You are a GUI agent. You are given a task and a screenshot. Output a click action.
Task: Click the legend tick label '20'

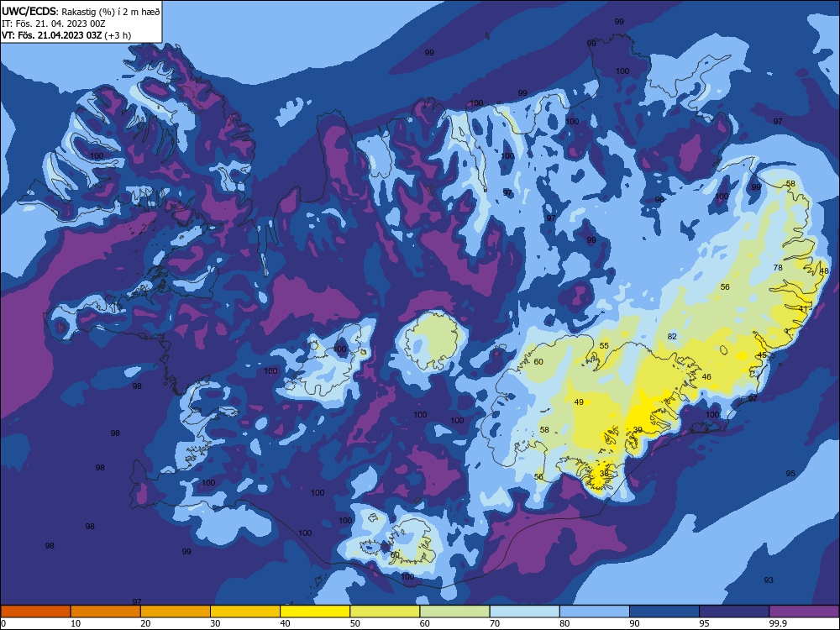click(x=145, y=623)
